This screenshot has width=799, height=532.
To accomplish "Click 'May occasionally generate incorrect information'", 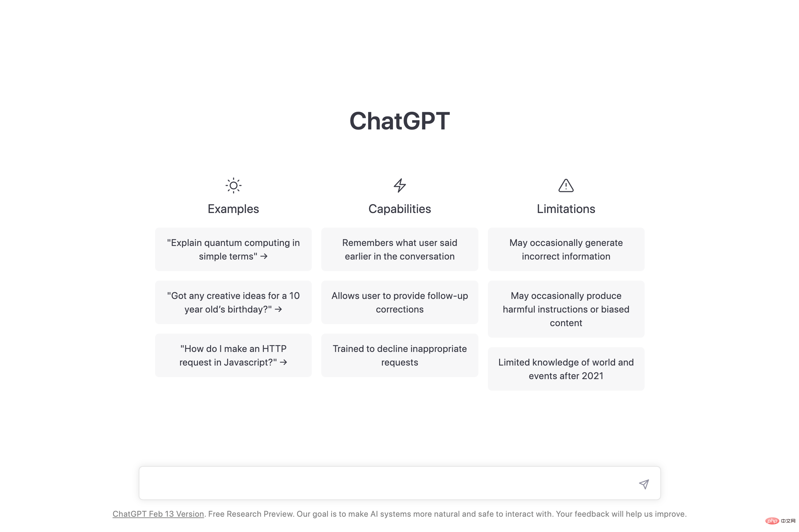I will tap(566, 249).
